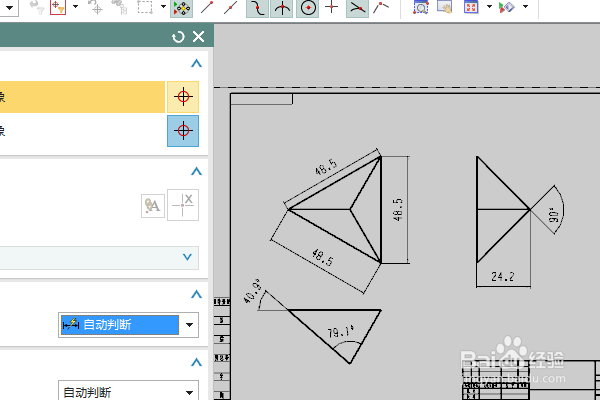The width and height of the screenshot is (600, 400).
Task: Select the Midpoint snap icon
Action: click(x=231, y=7)
